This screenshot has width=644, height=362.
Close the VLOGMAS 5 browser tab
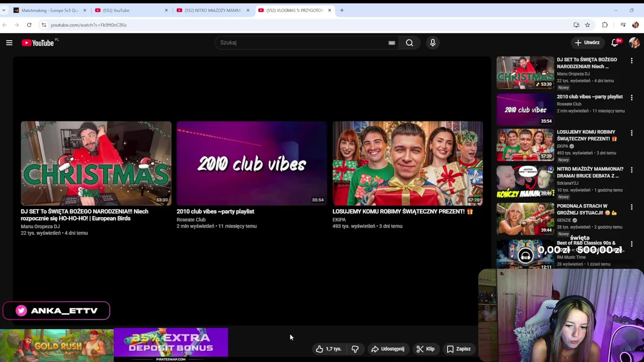point(330,10)
